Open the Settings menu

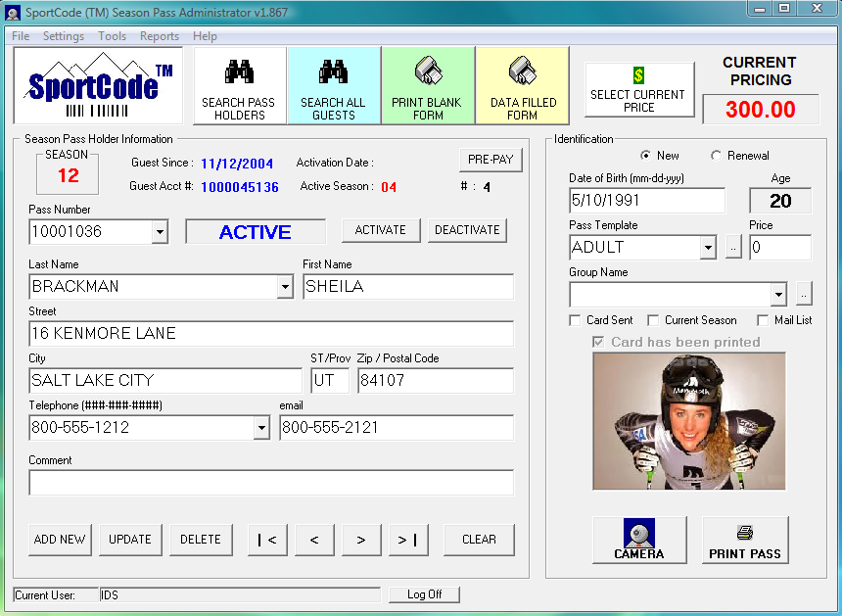click(64, 36)
